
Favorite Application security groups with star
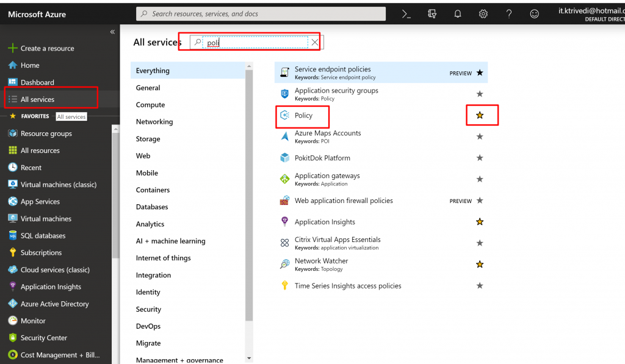coord(480,94)
